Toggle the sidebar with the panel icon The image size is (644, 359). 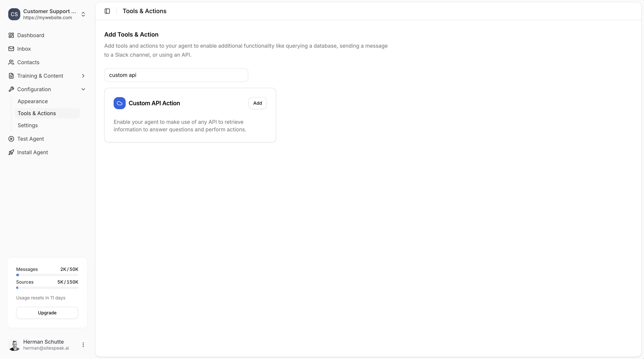click(x=107, y=11)
